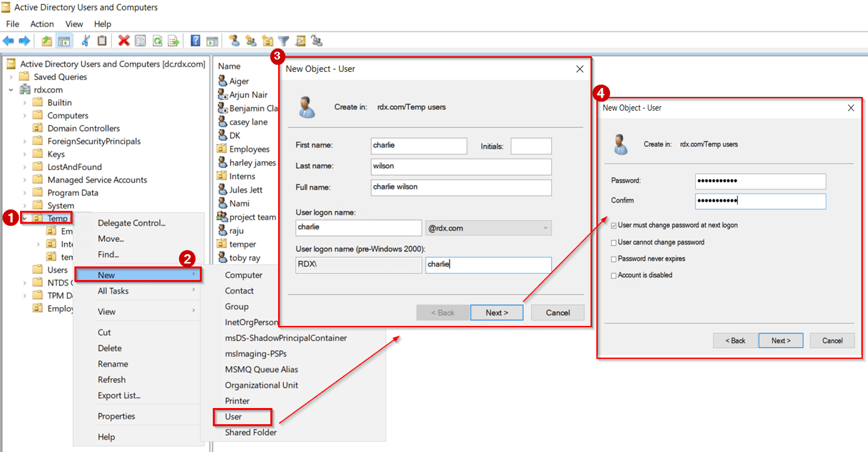Click the Create new organizational unit icon

(x=268, y=40)
